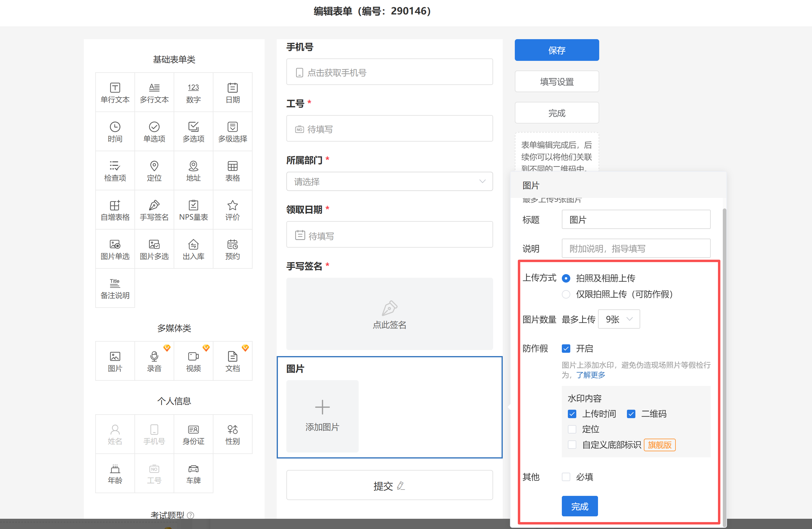Check the 必填 required option

[566, 477]
